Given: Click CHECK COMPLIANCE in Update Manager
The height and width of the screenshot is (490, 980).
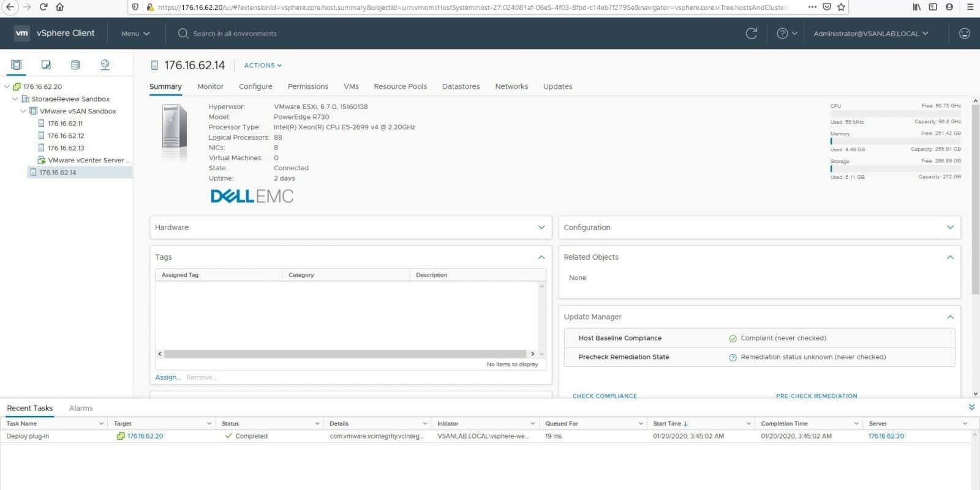Looking at the screenshot, I should [x=605, y=396].
